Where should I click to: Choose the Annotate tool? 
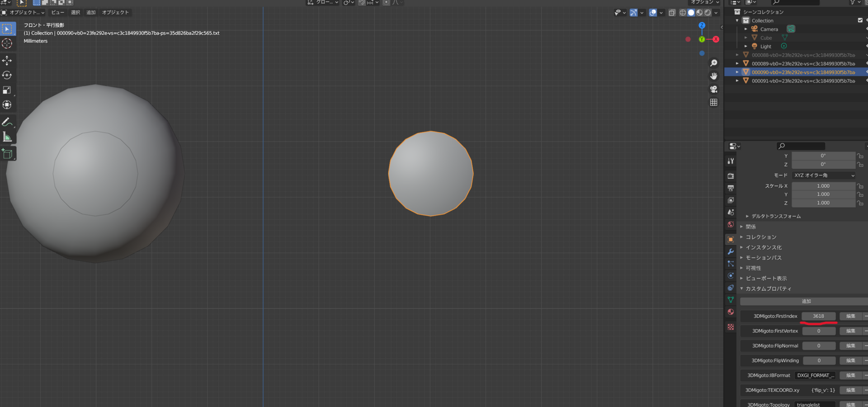(x=7, y=122)
